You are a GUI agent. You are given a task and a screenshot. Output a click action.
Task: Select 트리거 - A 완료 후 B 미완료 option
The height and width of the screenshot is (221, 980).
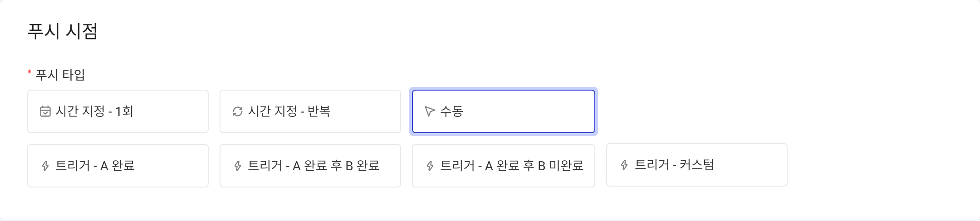[504, 166]
